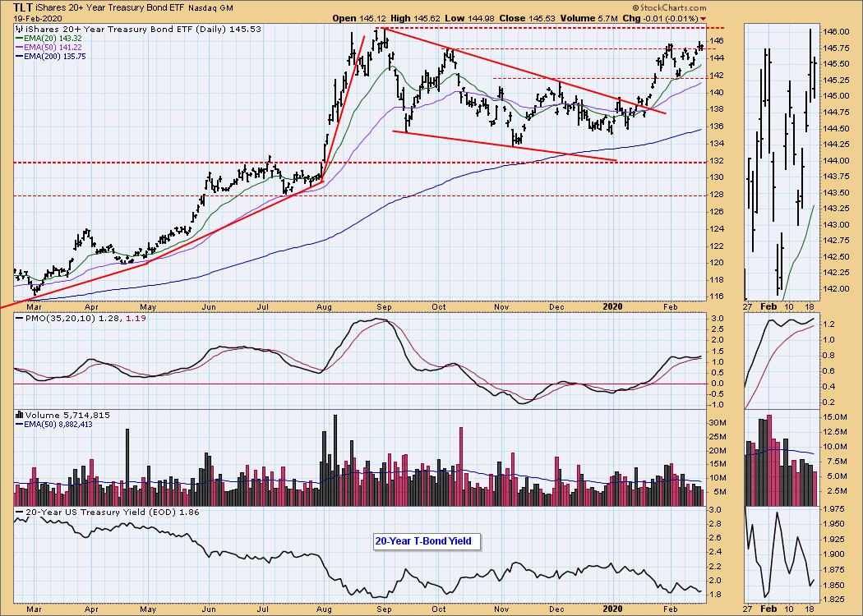Click the '128' price level on main axis
Screen dimensions: 863x616
[x=716, y=195]
